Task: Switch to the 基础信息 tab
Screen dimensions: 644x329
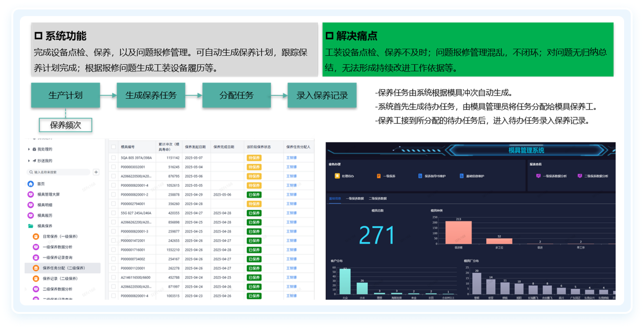Action: [335, 199]
